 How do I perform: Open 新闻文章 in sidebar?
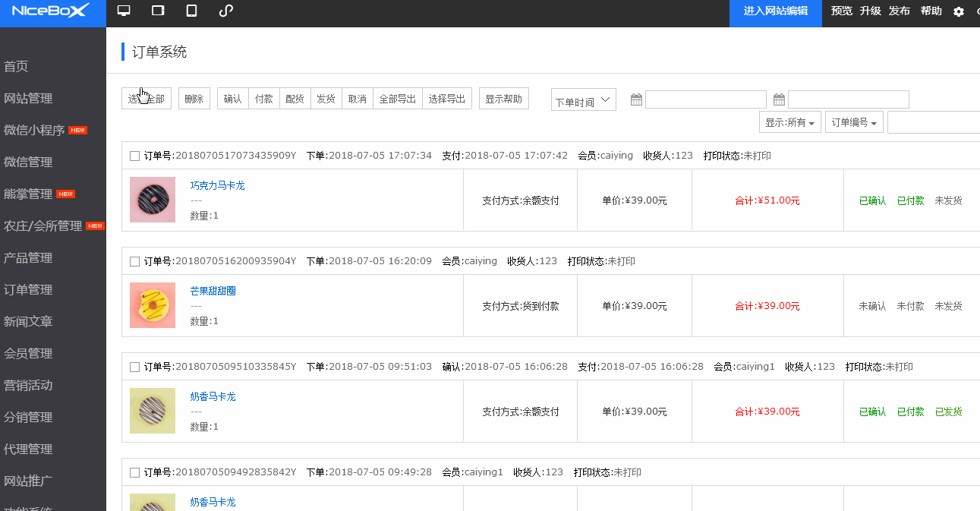28,322
